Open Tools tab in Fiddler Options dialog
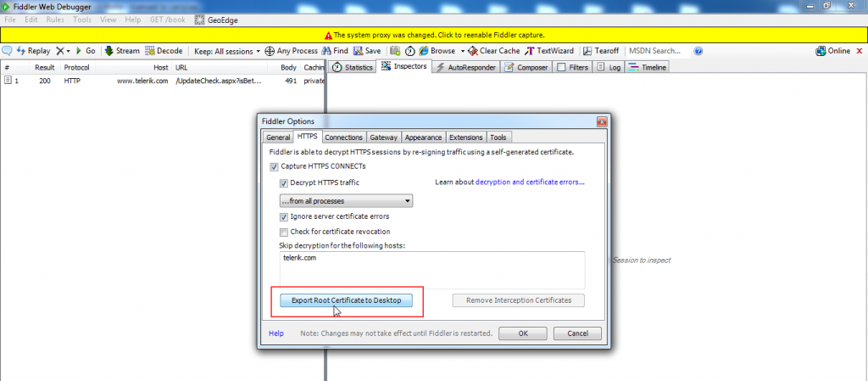The width and height of the screenshot is (868, 381). [498, 137]
